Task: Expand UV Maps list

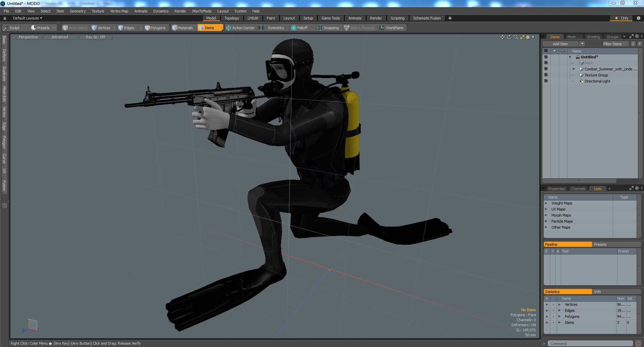Action: tap(546, 209)
